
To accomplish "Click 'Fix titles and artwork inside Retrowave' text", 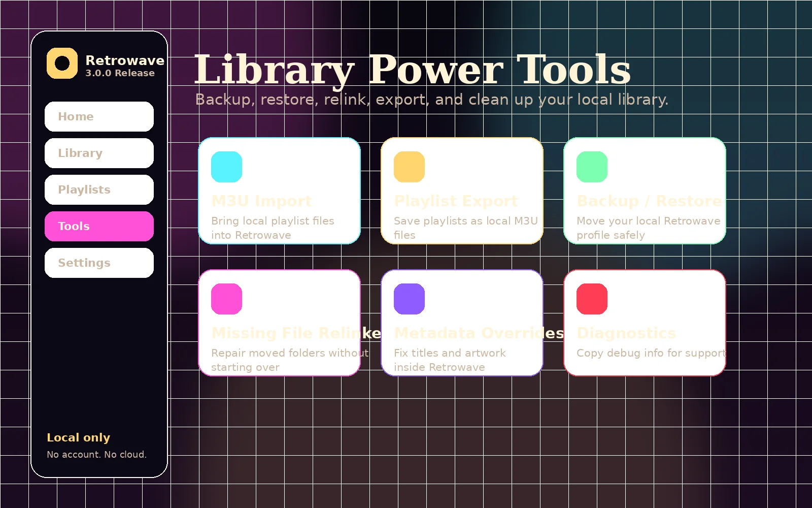I will point(450,360).
